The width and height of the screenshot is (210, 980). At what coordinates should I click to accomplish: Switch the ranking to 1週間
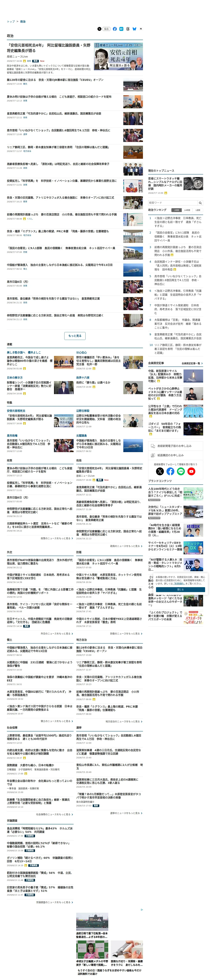(197, 210)
